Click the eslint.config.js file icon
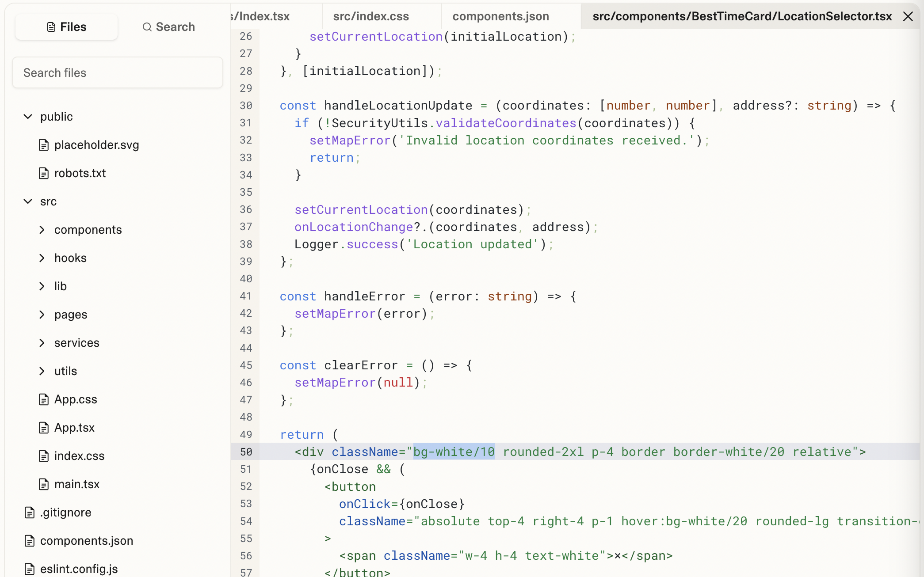The height and width of the screenshot is (577, 924). coord(30,569)
